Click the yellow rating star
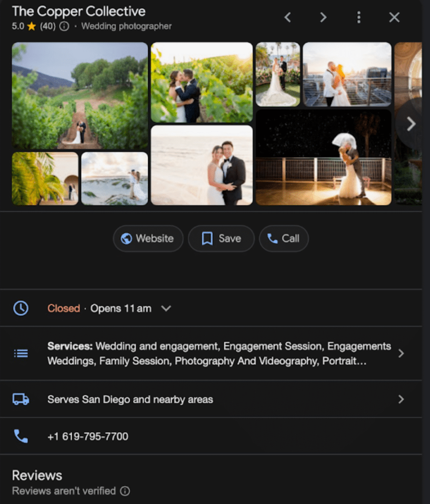The image size is (430, 504). [x=31, y=26]
